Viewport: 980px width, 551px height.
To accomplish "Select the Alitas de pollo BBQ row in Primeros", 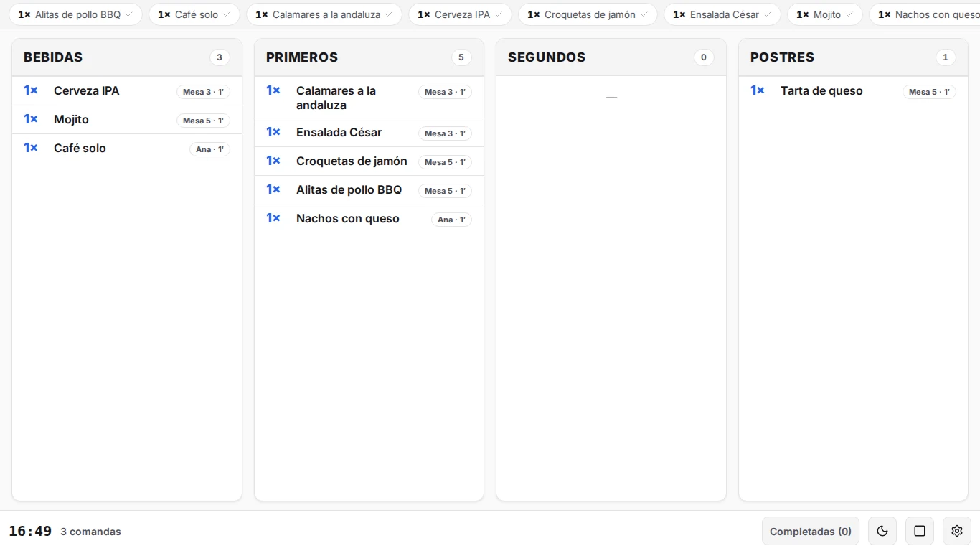I will click(369, 190).
